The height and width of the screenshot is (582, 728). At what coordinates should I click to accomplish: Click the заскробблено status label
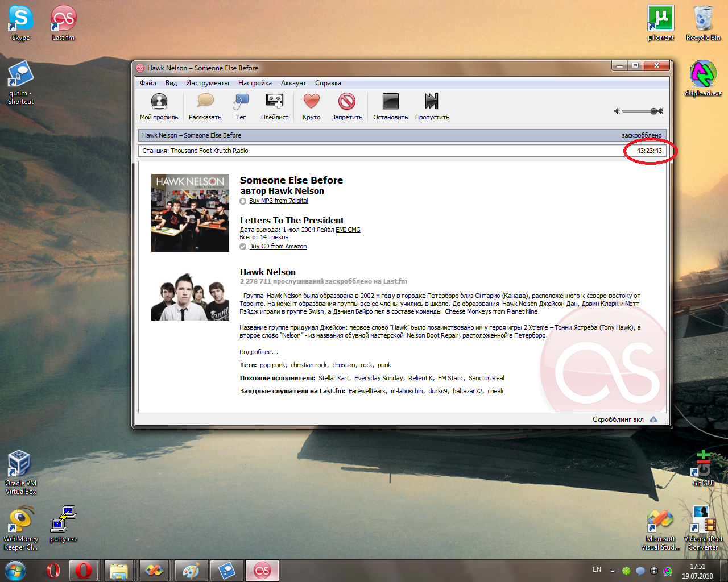coord(642,135)
